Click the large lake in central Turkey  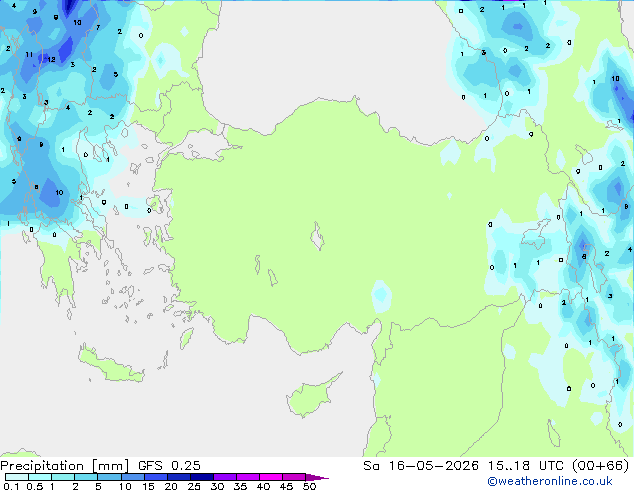[x=317, y=237]
